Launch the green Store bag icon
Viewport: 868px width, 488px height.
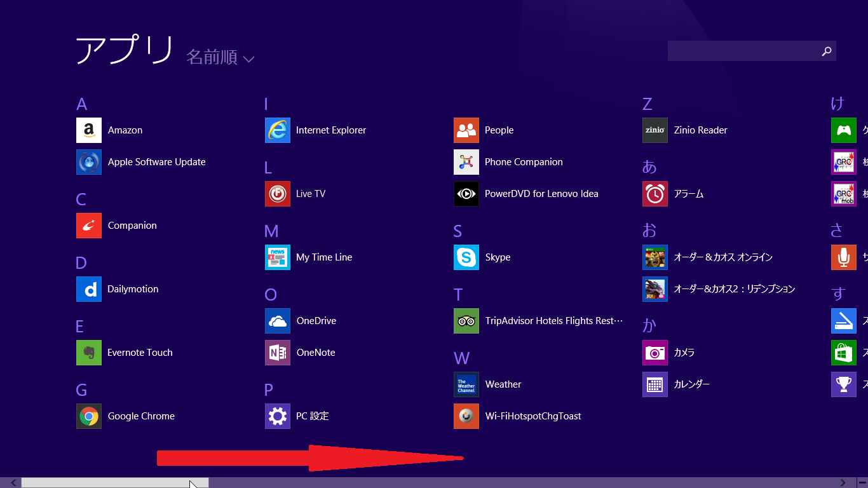pyautogui.click(x=844, y=353)
